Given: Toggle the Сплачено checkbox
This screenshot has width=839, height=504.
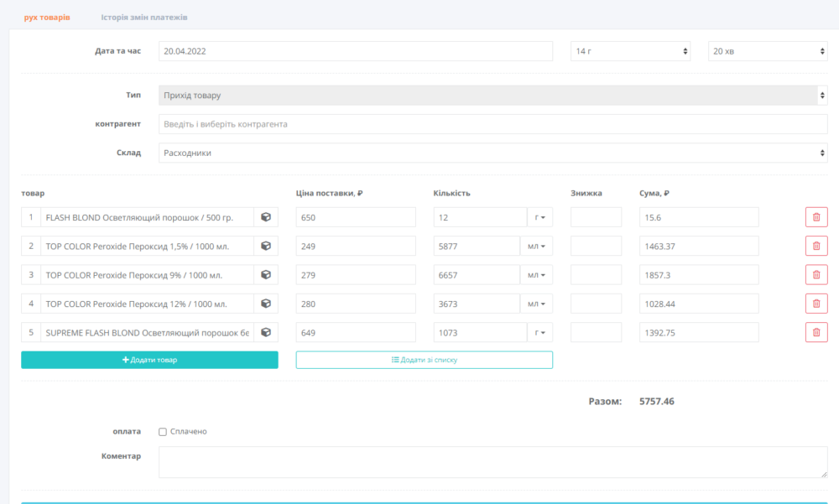Looking at the screenshot, I should pos(163,432).
